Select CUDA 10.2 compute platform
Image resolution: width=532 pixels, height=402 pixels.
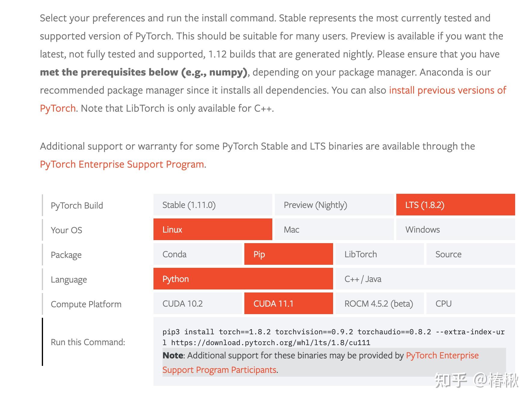(x=197, y=304)
